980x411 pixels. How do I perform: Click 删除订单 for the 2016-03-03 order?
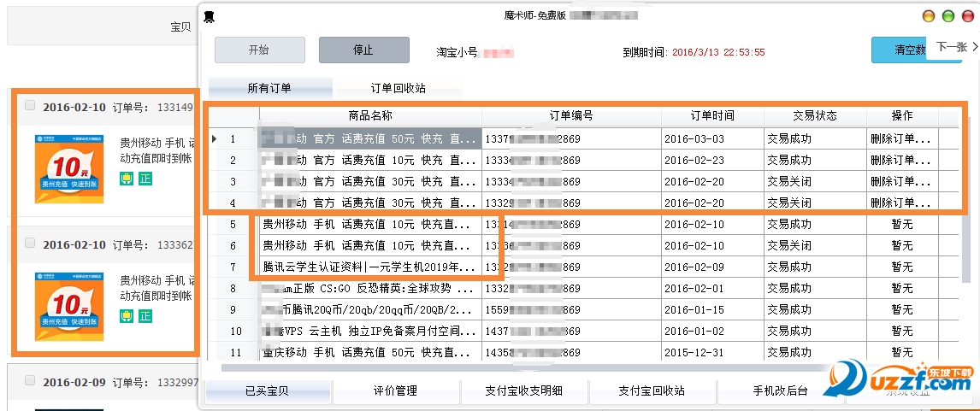(901, 138)
